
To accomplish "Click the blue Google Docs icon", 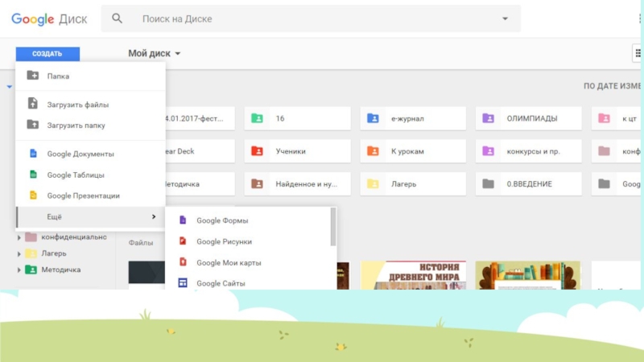I will tap(33, 154).
